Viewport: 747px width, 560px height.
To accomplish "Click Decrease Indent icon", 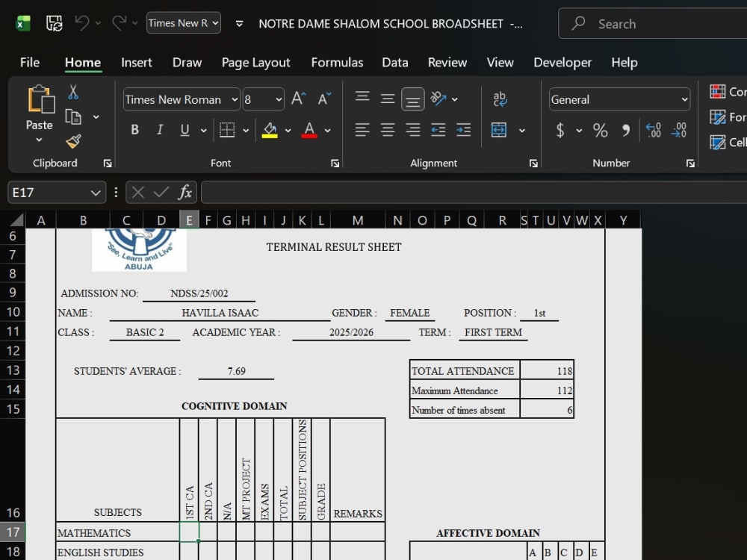I will pyautogui.click(x=438, y=129).
